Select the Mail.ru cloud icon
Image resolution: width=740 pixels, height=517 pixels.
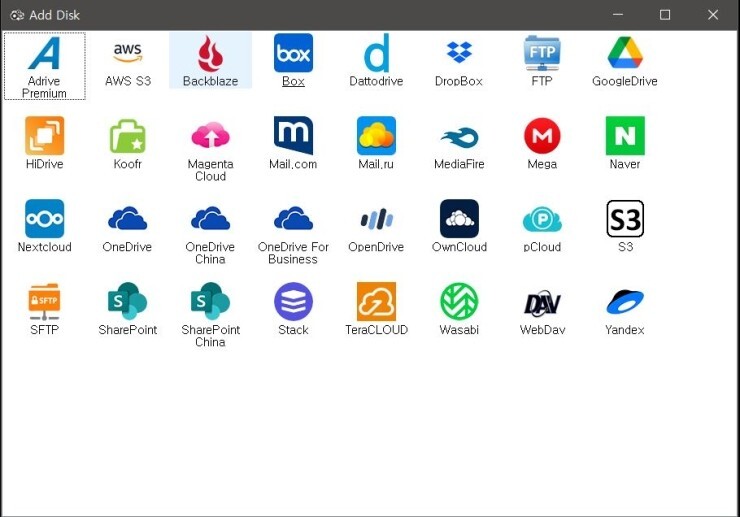pyautogui.click(x=376, y=136)
